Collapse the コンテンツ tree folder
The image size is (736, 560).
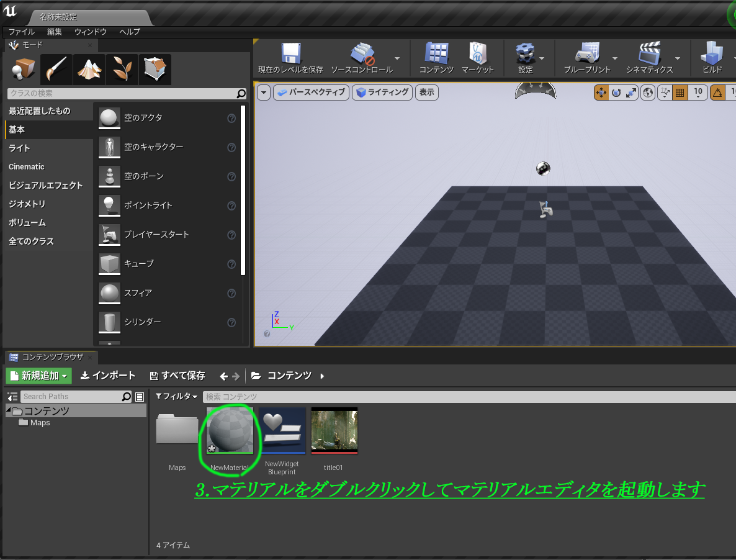(x=9, y=410)
